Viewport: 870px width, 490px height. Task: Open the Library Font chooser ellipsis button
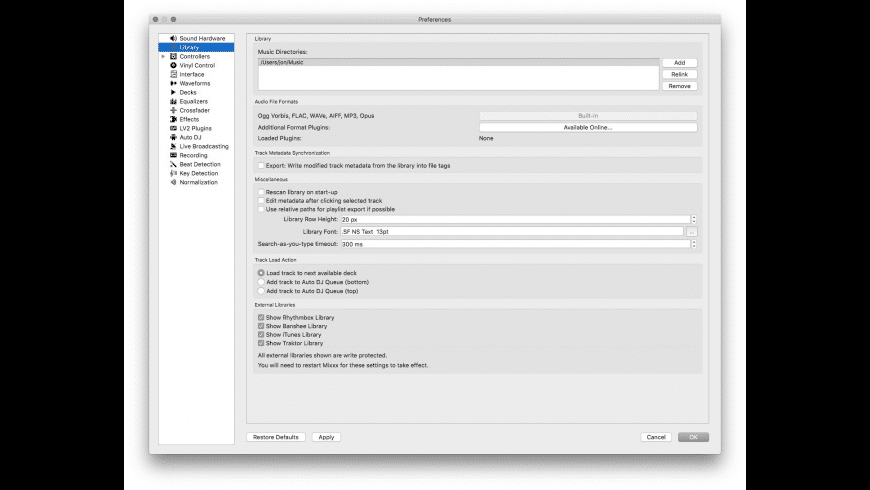pyautogui.click(x=691, y=231)
